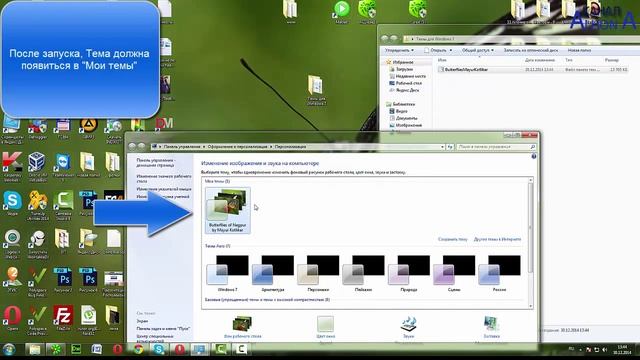Open Skype from the taskbar
640x360 pixels.
click(x=159, y=349)
